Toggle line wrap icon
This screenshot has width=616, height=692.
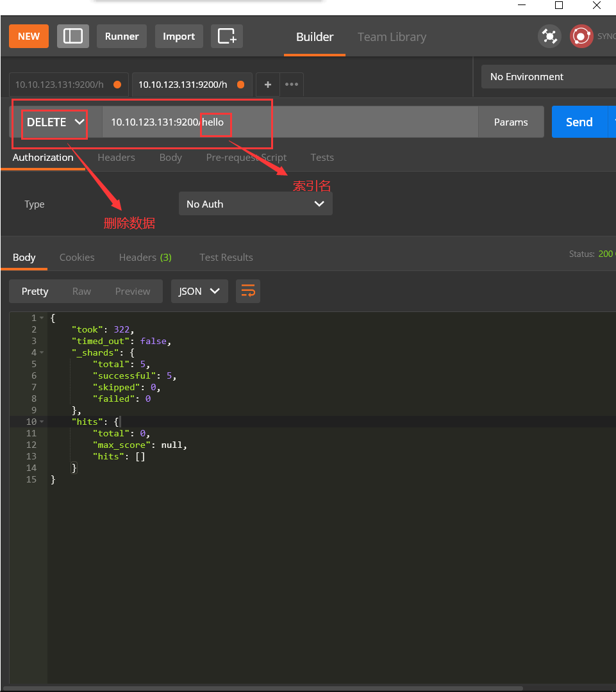pyautogui.click(x=248, y=292)
